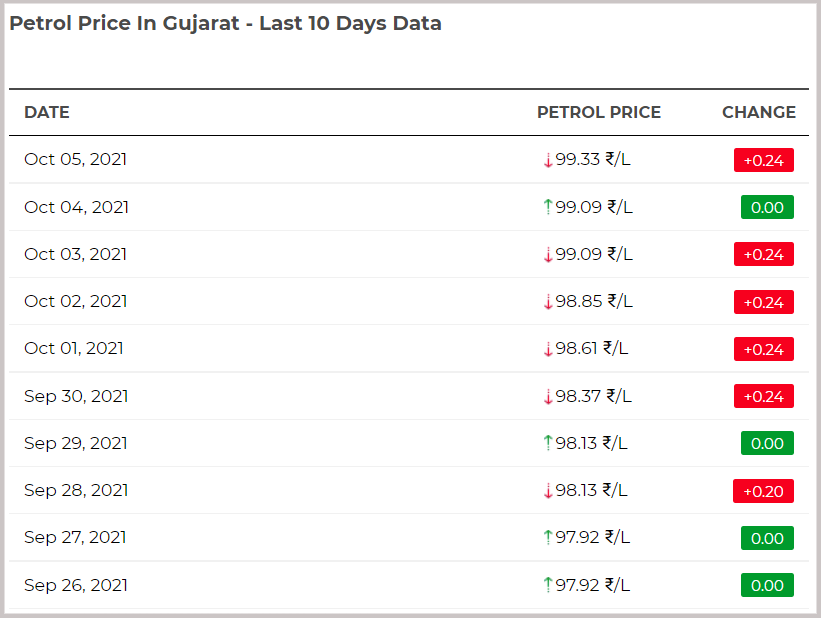Click the Oct 03, 2021 date cell

tap(75, 254)
